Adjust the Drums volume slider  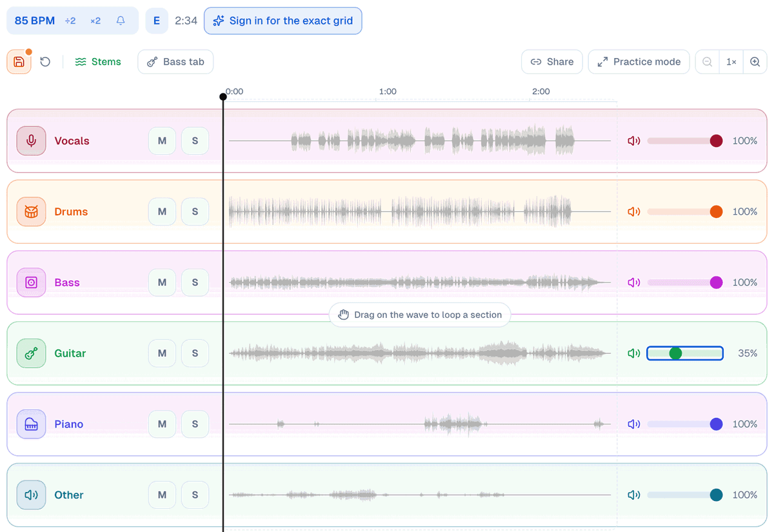tap(685, 212)
